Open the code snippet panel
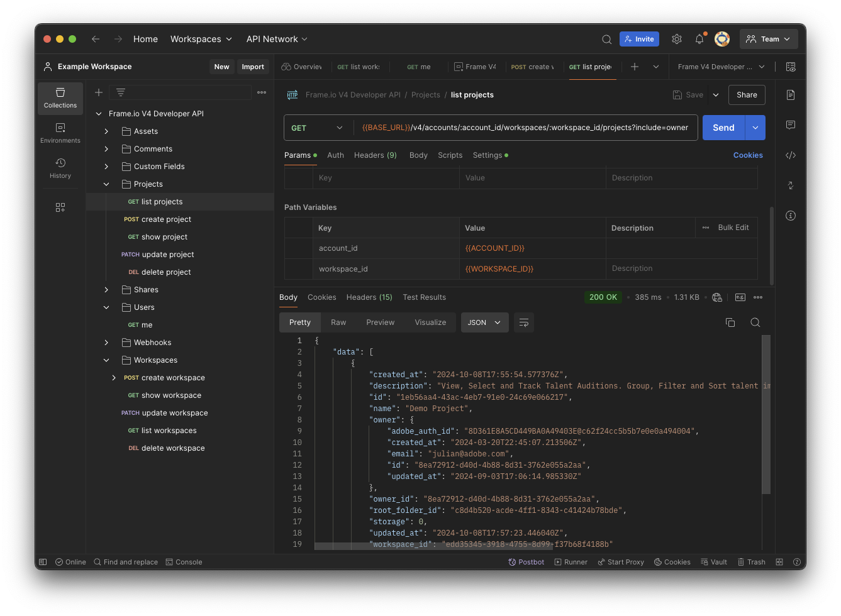 tap(790, 155)
